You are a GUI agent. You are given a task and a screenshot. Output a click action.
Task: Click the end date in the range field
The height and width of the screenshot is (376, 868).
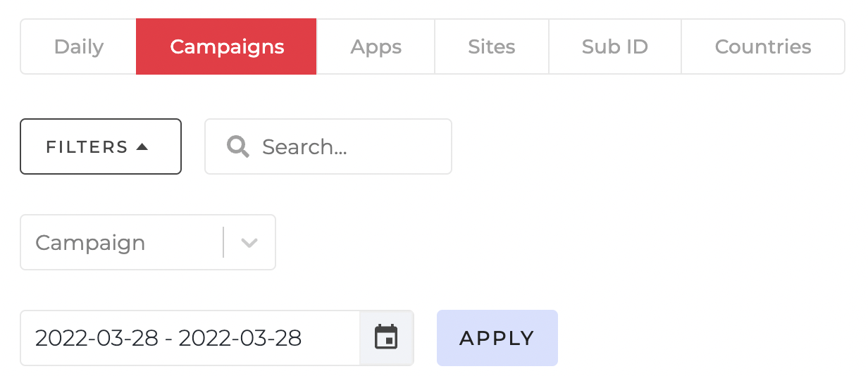240,339
